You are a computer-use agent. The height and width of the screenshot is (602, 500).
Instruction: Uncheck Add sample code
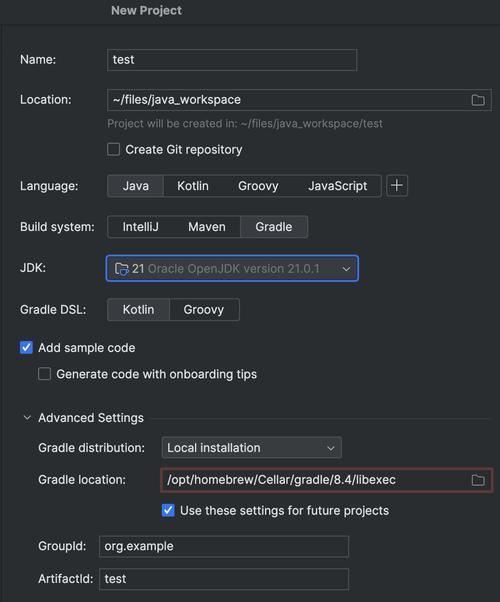[x=26, y=347]
